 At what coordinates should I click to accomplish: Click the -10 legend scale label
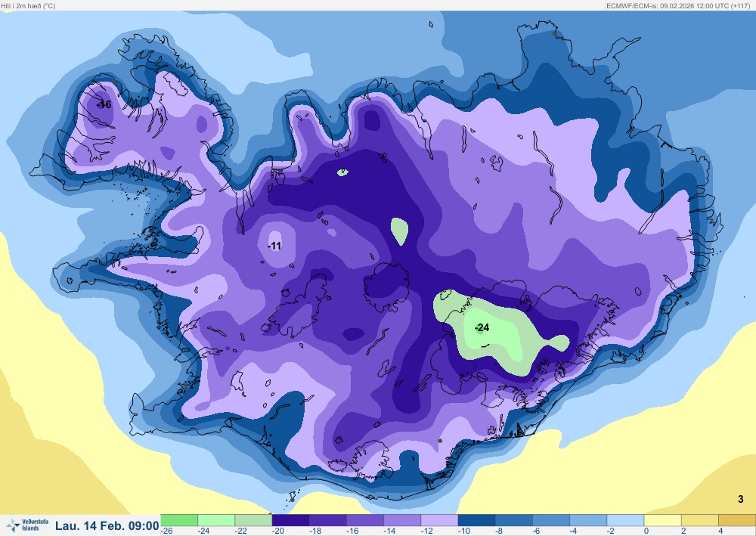pyautogui.click(x=463, y=531)
